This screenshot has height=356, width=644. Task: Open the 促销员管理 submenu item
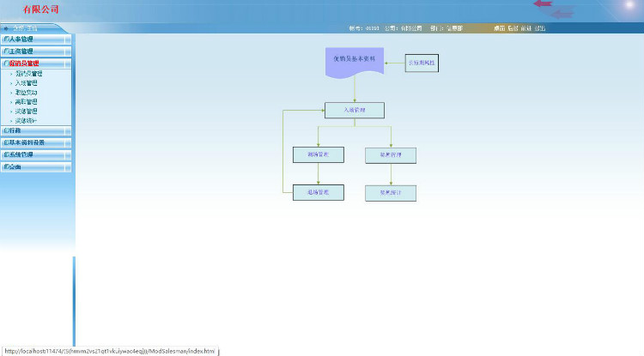28,74
